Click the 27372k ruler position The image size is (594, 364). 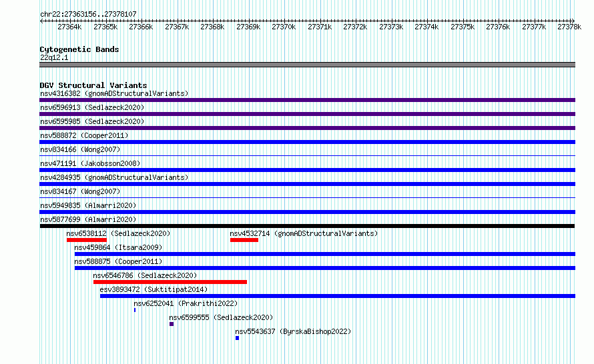tap(355, 27)
